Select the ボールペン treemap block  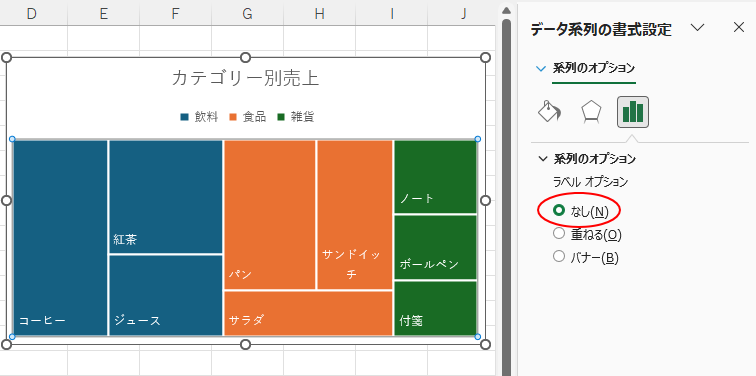(435, 247)
